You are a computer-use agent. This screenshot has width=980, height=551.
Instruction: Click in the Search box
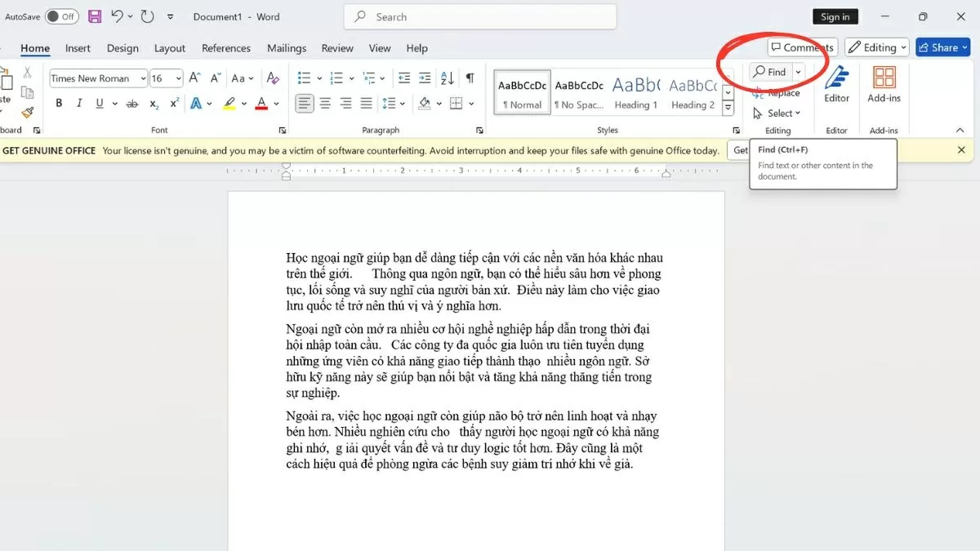click(x=480, y=16)
